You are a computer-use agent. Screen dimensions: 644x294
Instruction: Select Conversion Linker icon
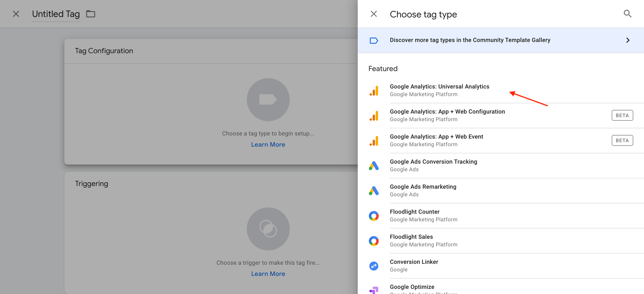point(374,266)
